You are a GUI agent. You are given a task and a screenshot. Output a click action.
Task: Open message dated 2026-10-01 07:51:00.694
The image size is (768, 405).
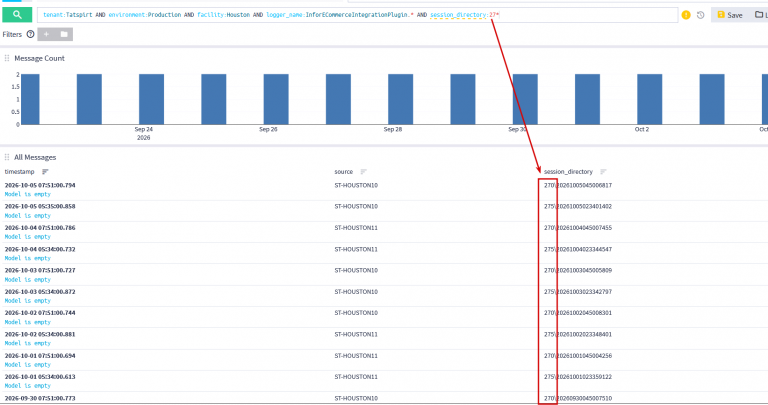(40, 356)
